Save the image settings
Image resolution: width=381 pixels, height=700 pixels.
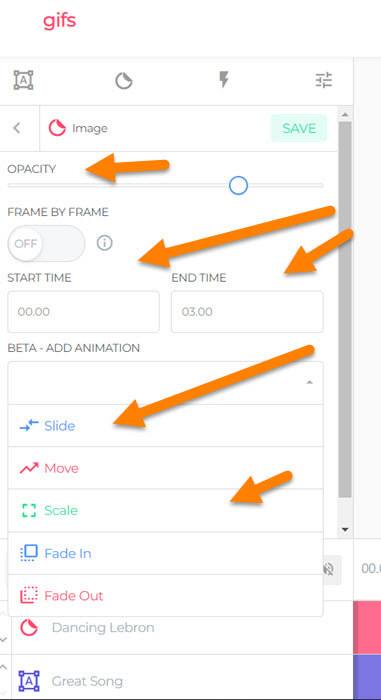[299, 128]
